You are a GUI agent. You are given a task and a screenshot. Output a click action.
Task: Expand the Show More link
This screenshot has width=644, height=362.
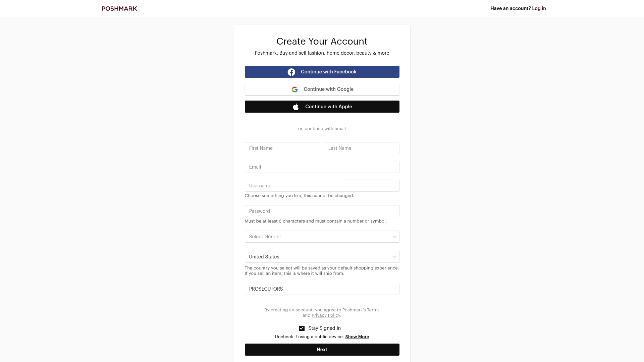(357, 337)
